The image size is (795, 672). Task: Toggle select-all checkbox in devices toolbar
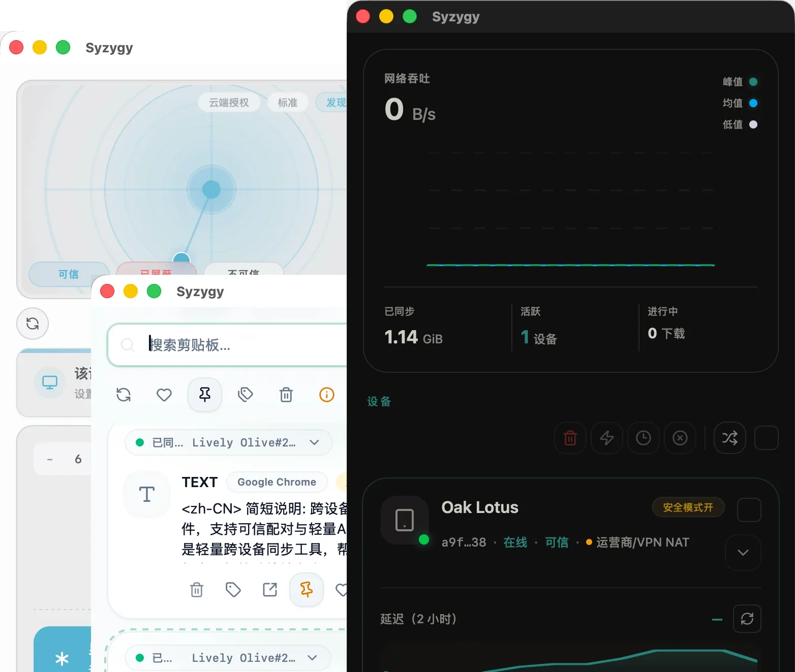pyautogui.click(x=767, y=438)
